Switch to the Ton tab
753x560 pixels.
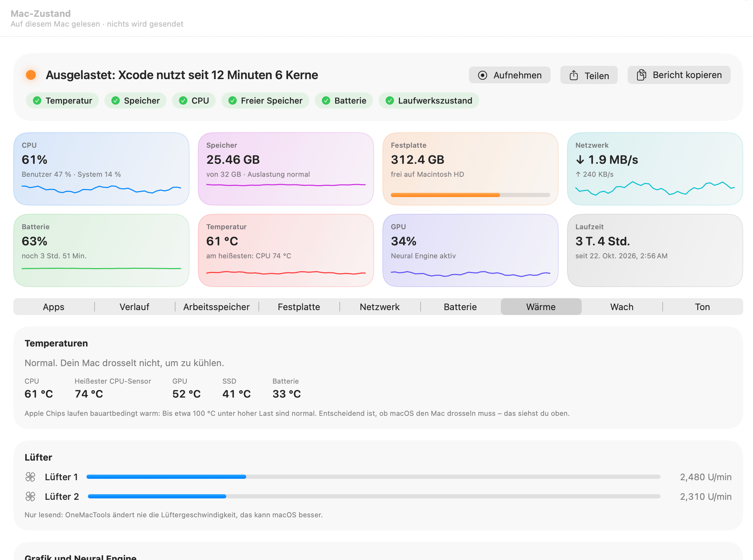(702, 307)
